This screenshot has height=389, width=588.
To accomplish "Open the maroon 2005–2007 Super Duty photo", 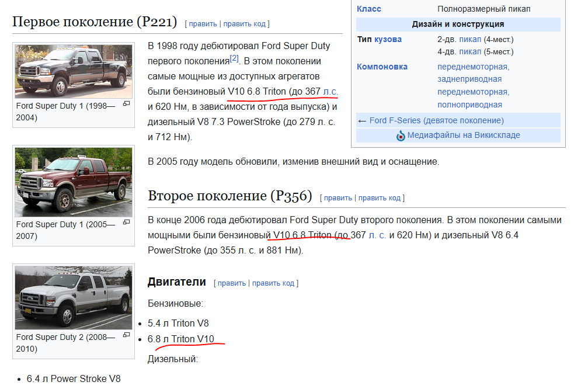I will 74,182.
